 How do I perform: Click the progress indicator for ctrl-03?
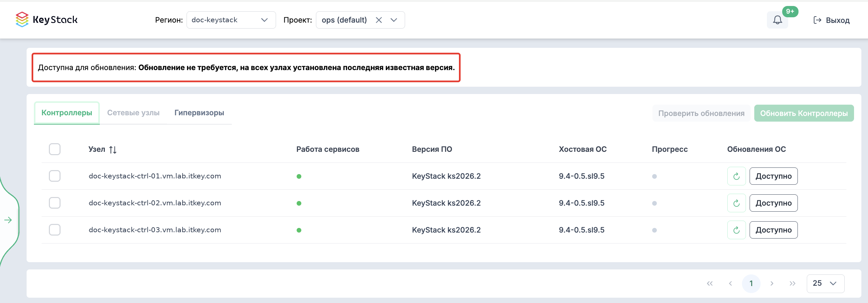coord(654,230)
